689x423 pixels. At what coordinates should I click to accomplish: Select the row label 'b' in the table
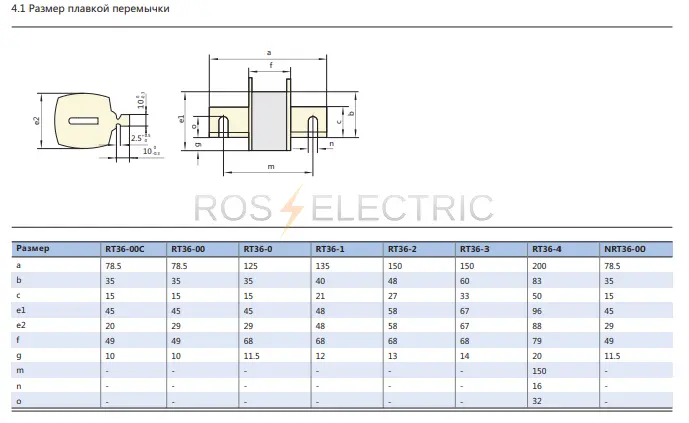pyautogui.click(x=18, y=280)
